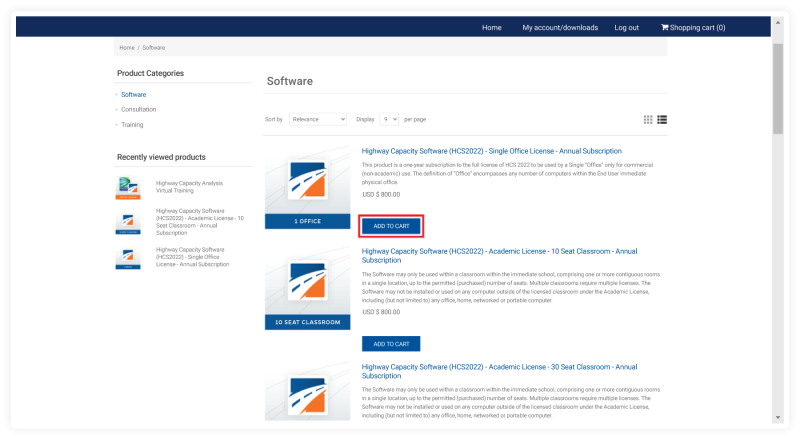Click the shopping cart icon
Image resolution: width=800 pixels, height=440 pixels.
[664, 27]
